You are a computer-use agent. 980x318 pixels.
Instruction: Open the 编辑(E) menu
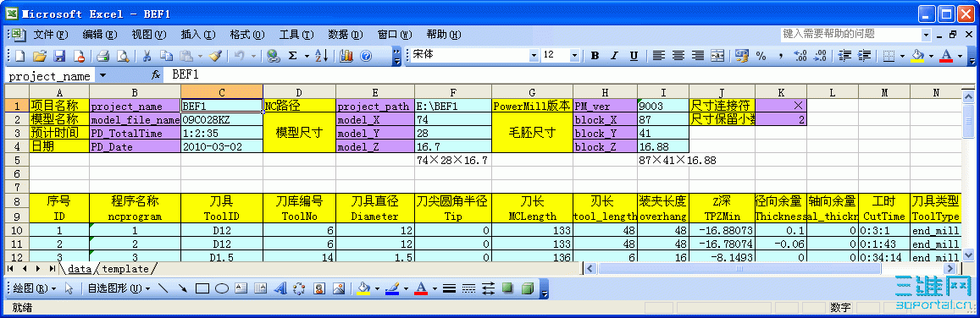pos(100,35)
